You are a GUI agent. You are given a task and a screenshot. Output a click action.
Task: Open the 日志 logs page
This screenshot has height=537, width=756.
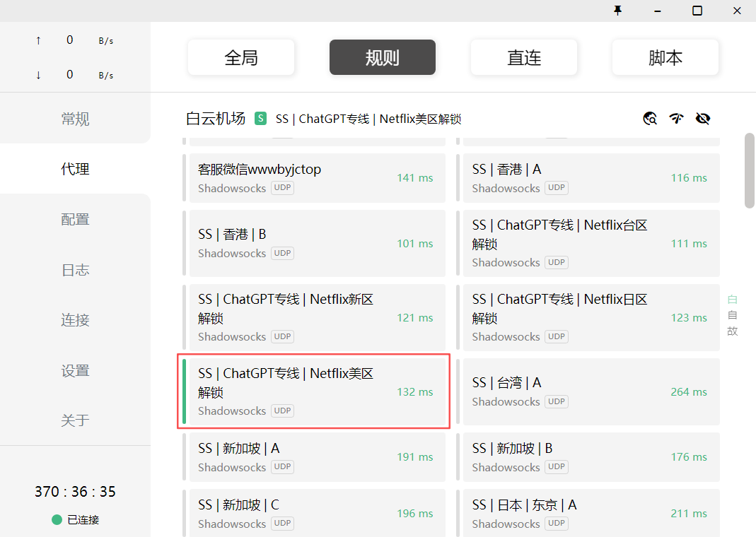pos(75,270)
